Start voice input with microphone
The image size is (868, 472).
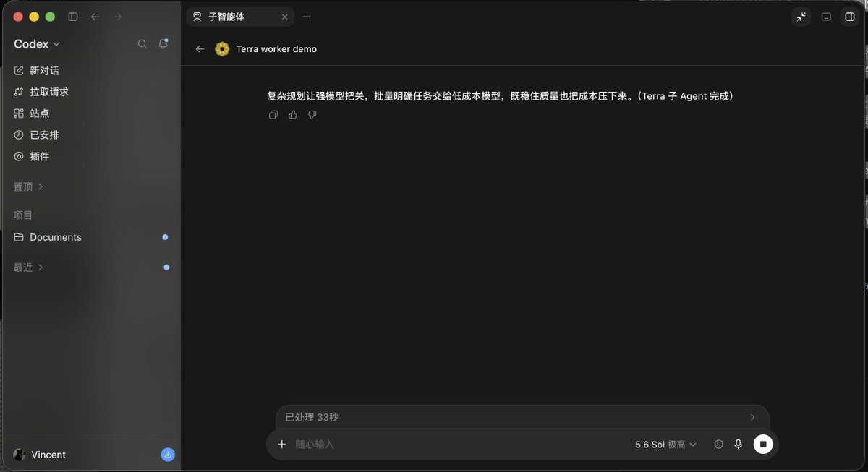[x=739, y=445]
